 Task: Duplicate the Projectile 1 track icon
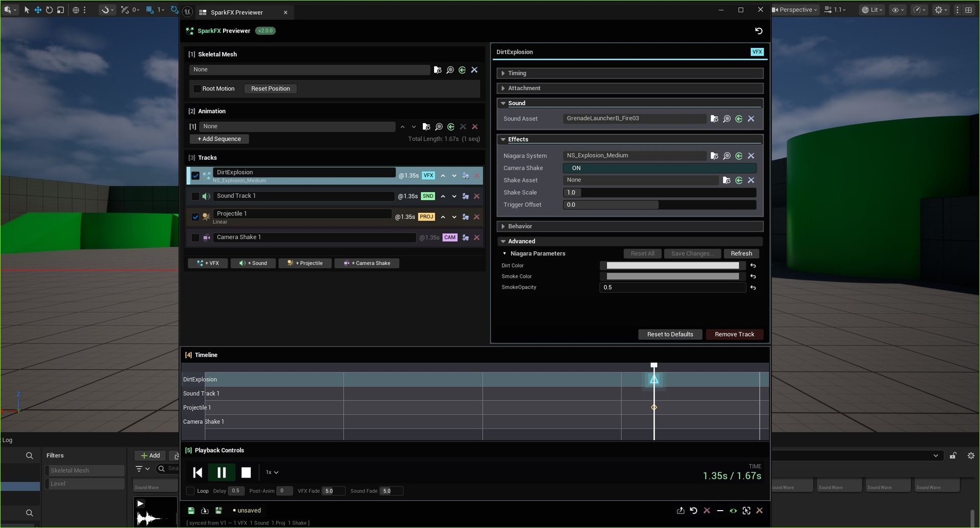point(465,217)
